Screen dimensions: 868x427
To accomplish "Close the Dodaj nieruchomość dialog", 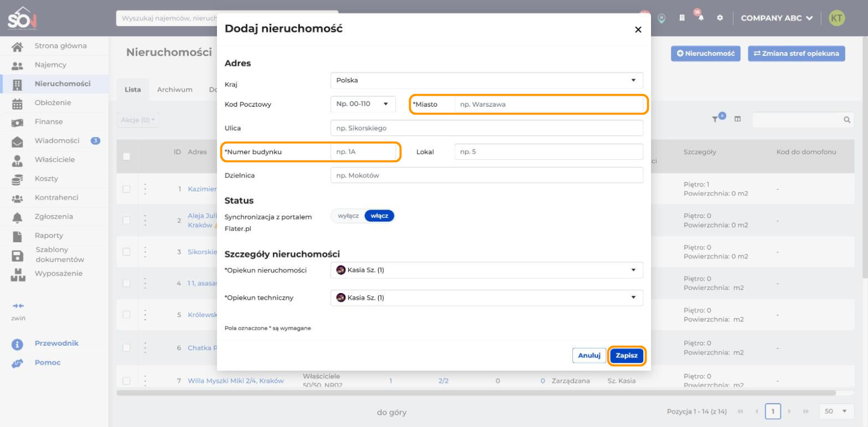I will [x=638, y=30].
